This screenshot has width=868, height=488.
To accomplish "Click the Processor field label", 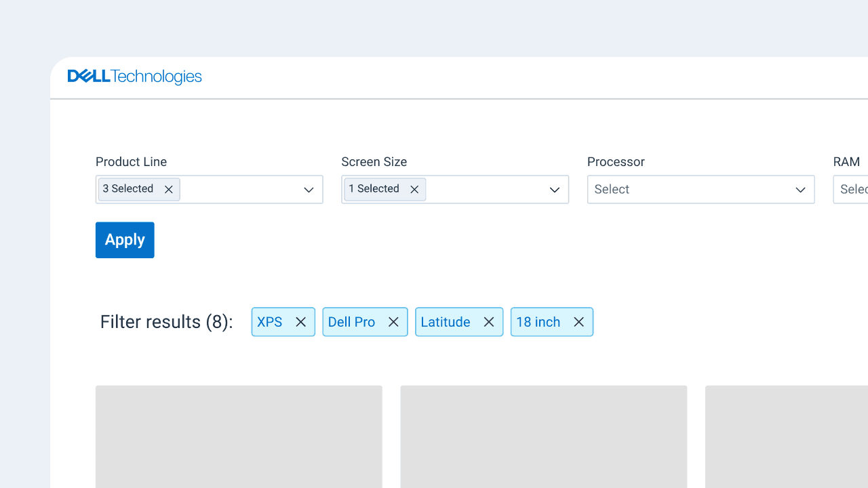I will click(616, 162).
